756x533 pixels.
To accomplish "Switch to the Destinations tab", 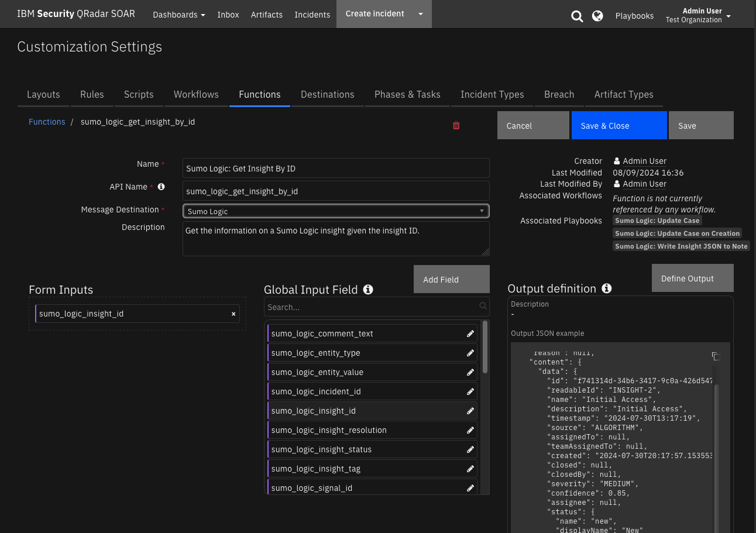I will [328, 94].
